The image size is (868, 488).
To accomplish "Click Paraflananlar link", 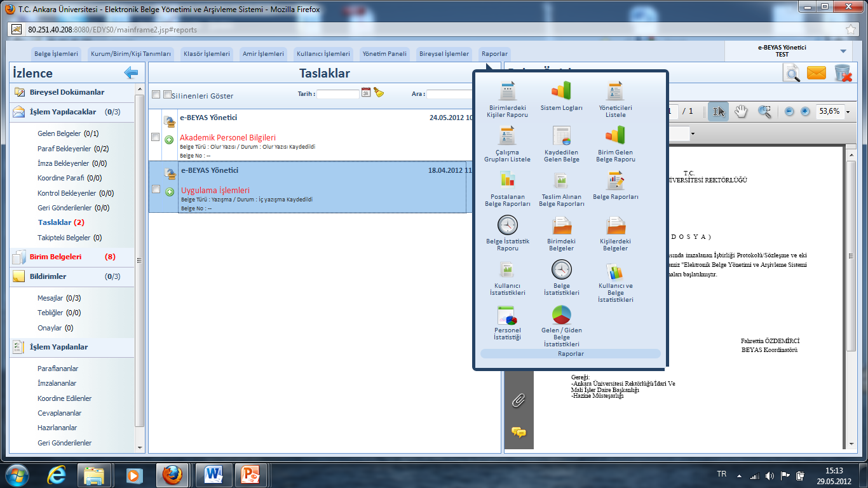I will pyautogui.click(x=58, y=369).
